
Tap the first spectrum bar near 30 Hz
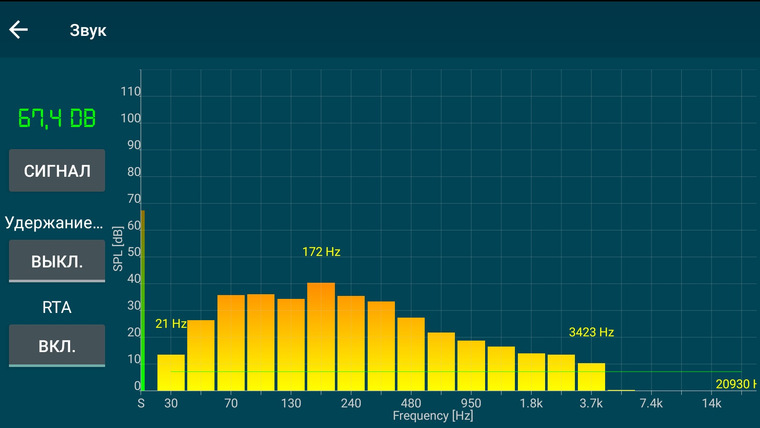click(171, 373)
